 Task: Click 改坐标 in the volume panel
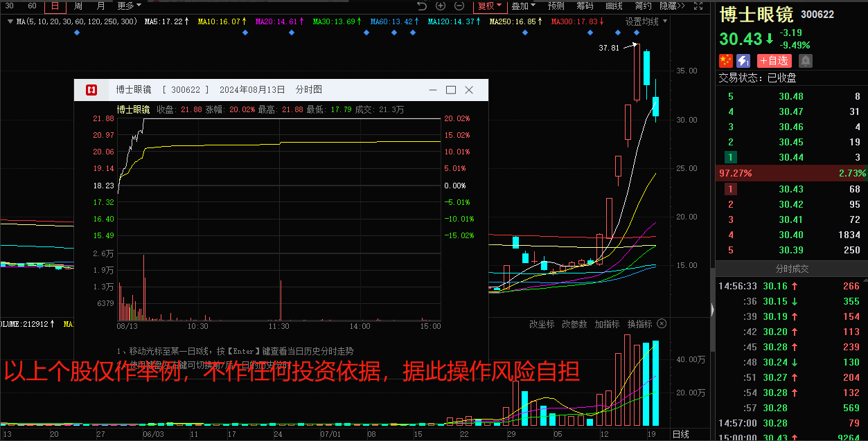542,324
